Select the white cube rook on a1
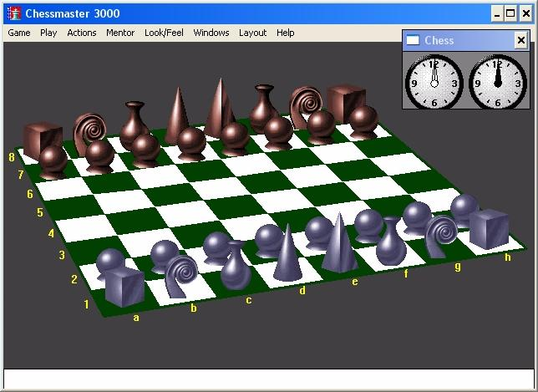Viewport: 538px width, 392px height. 124,287
